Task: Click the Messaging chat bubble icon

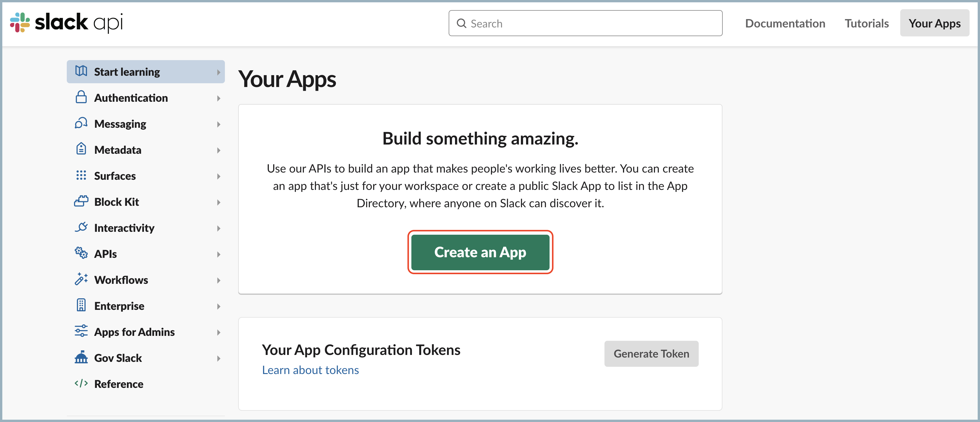Action: pos(81,124)
